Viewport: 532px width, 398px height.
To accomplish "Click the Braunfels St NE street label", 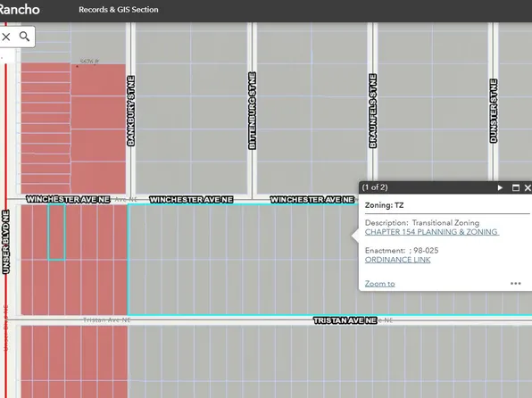I will coord(372,111).
